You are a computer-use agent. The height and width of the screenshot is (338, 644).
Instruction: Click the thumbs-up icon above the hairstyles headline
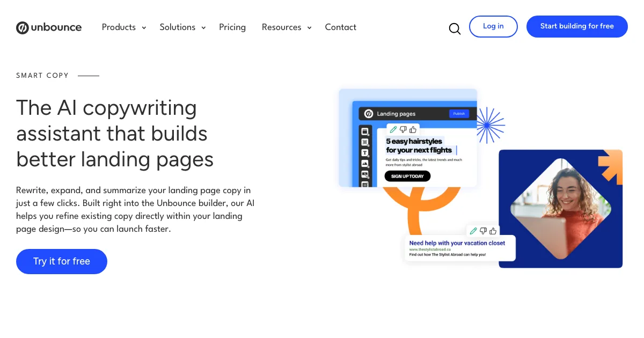click(x=413, y=129)
